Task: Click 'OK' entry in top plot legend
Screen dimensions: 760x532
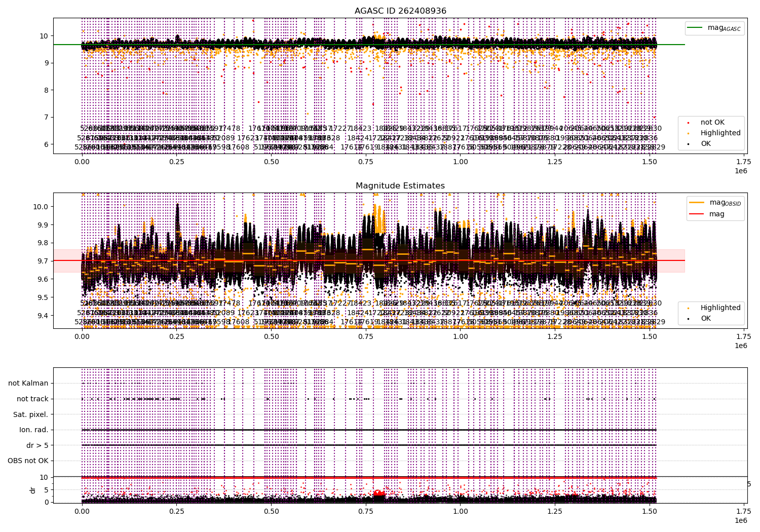Action: tap(706, 143)
